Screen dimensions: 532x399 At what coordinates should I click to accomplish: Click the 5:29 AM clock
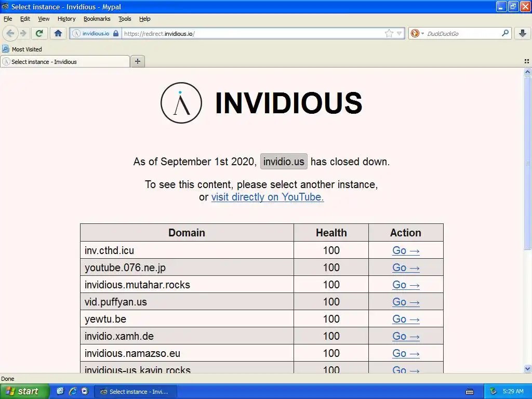513,391
